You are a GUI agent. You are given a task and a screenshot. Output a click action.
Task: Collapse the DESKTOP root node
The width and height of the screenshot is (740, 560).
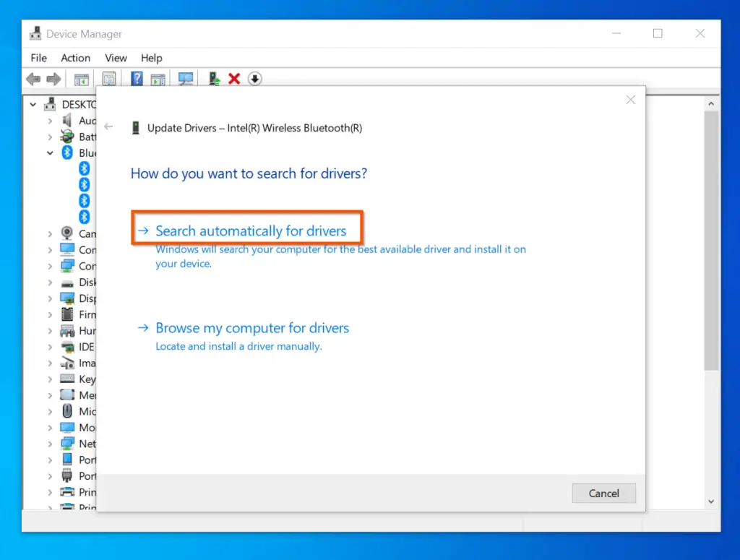click(x=33, y=105)
